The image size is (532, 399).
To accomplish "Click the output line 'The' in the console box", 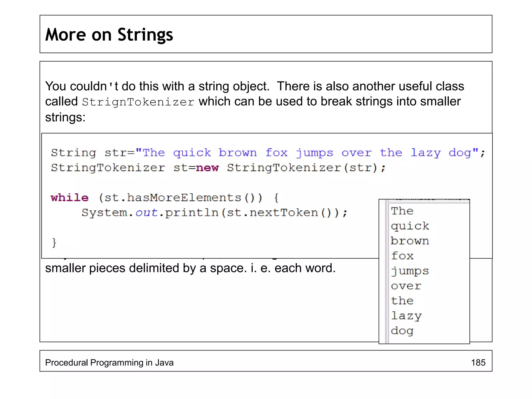I will pyautogui.click(x=402, y=211).
